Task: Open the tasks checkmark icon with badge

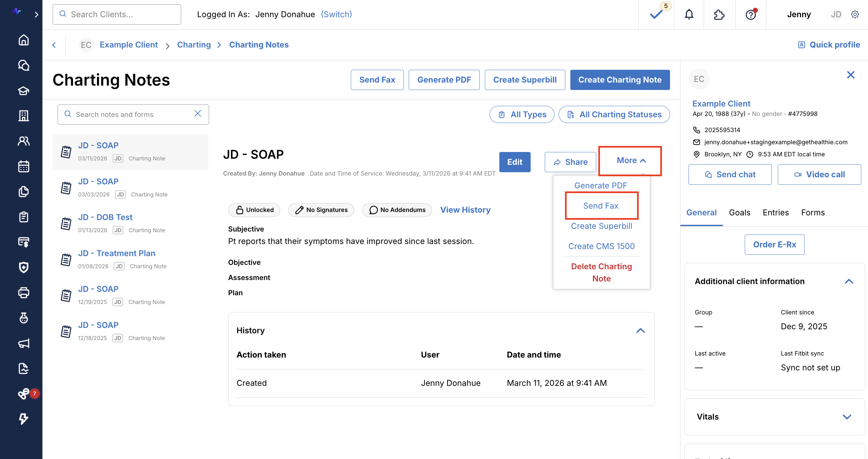Action: tap(656, 14)
